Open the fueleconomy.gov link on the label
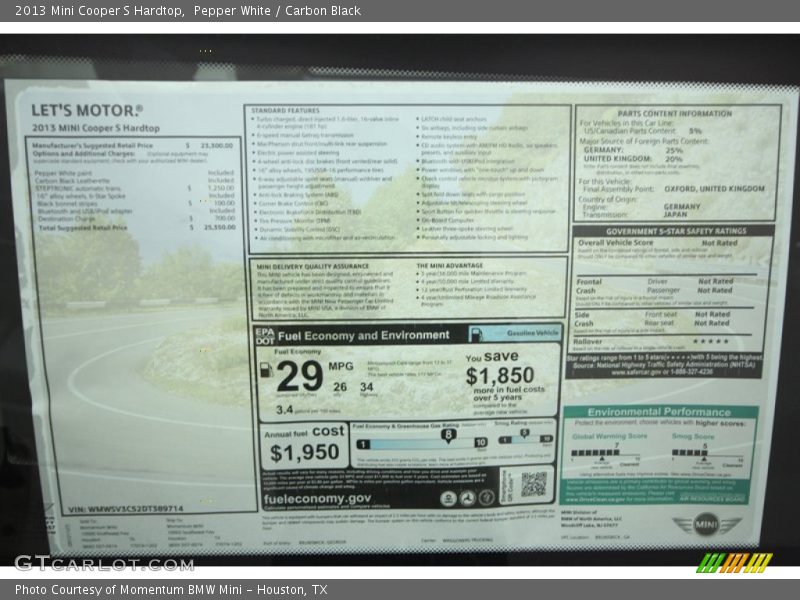This screenshot has width=800, height=600. pyautogui.click(x=317, y=498)
